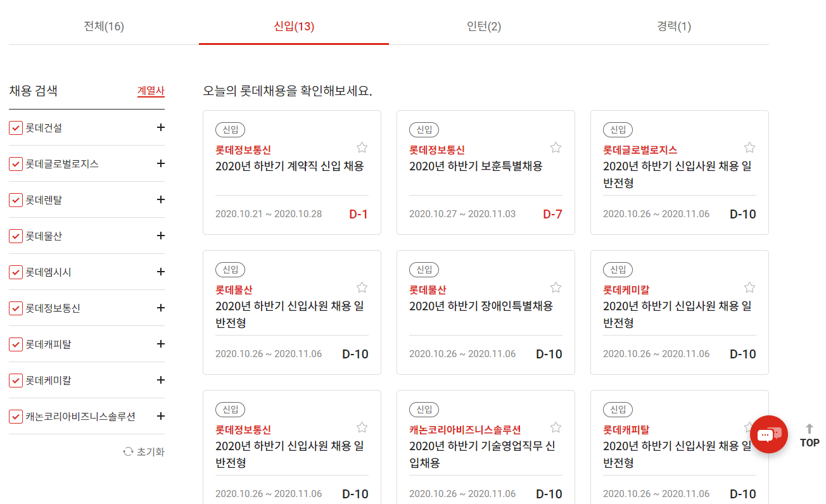
Task: Open the 2020년 하반기 보훈특별채용 posting
Action: pos(476,167)
